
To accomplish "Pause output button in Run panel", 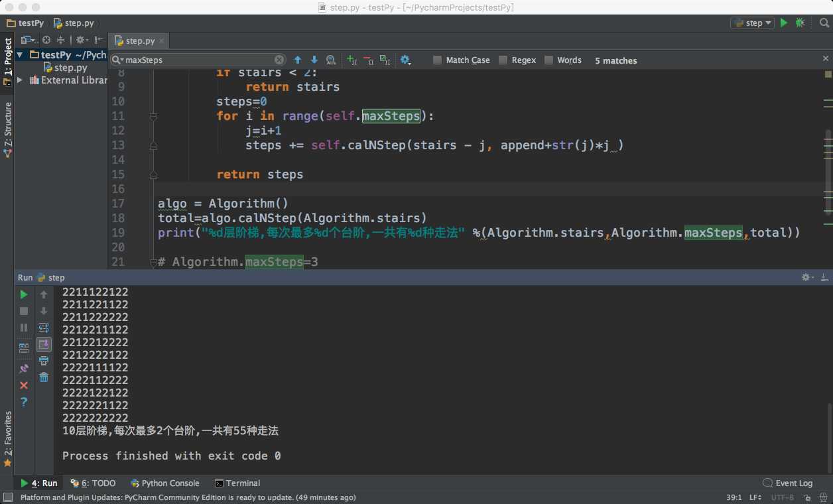I will coord(24,328).
